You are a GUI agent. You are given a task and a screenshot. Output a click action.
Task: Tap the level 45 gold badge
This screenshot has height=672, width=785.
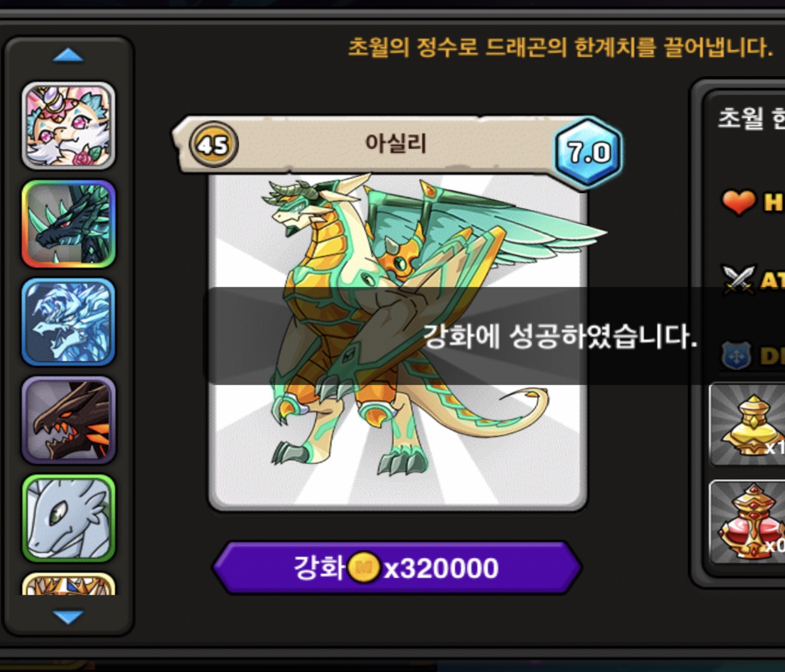(x=213, y=144)
